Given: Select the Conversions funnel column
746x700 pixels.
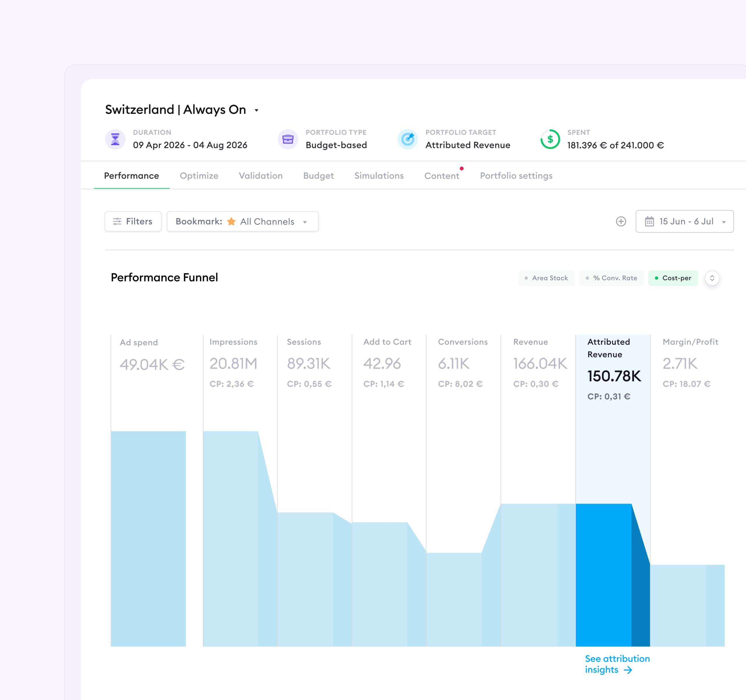Looking at the screenshot, I should tap(463, 490).
